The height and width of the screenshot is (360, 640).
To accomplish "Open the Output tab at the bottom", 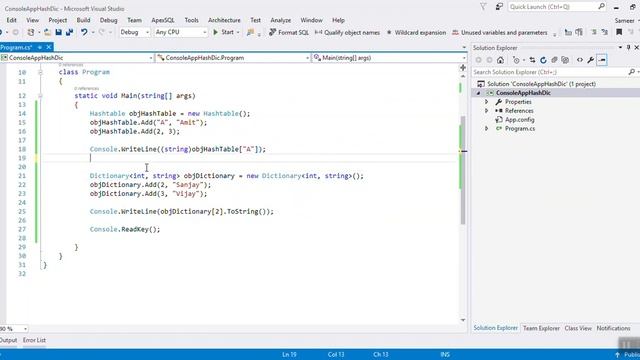I will click(x=8, y=340).
